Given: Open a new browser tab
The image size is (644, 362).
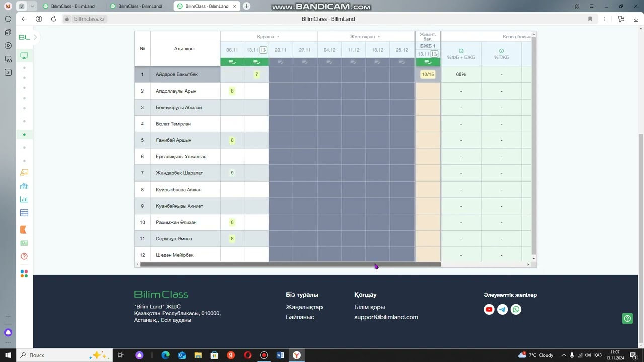Looking at the screenshot, I should point(246,6).
